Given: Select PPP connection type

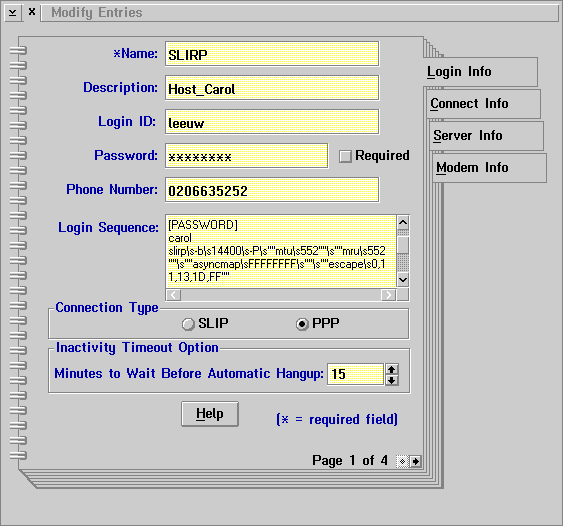Looking at the screenshot, I should [x=302, y=324].
